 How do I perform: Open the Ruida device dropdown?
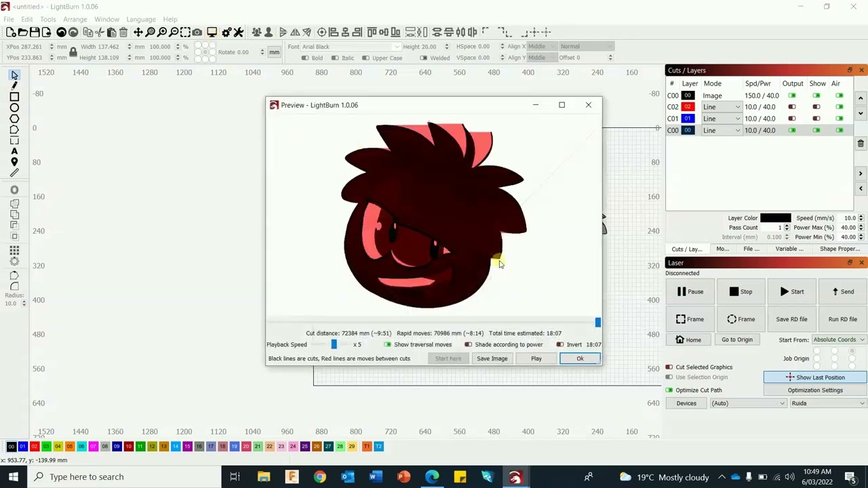pos(828,403)
